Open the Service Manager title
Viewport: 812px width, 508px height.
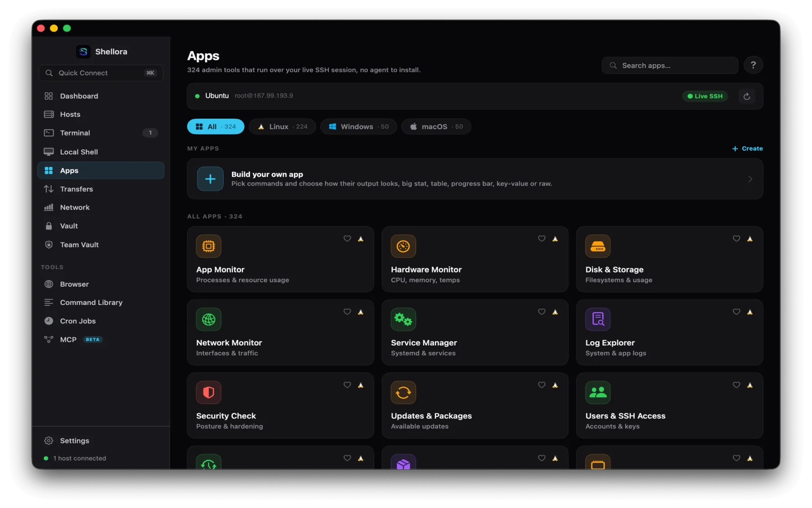424,343
